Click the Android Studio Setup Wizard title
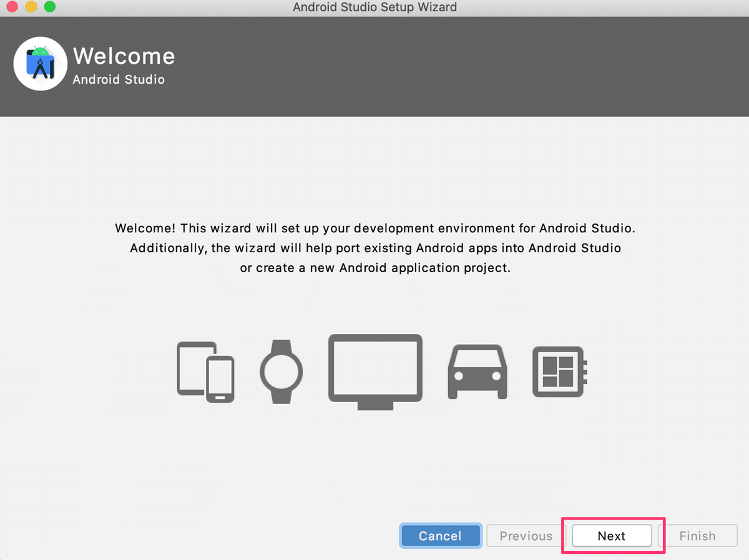Image resolution: width=749 pixels, height=560 pixels. (x=374, y=7)
